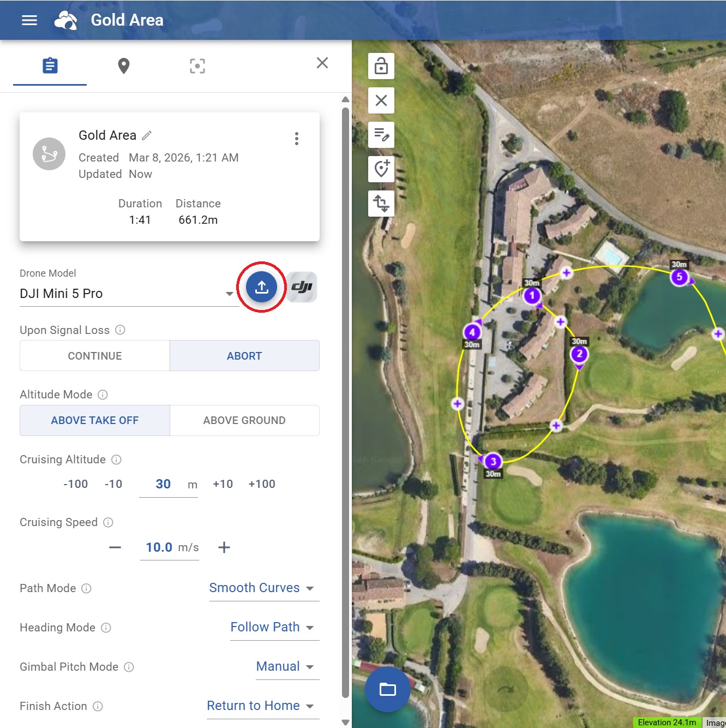Switch to the point of interest tab

[x=197, y=66]
